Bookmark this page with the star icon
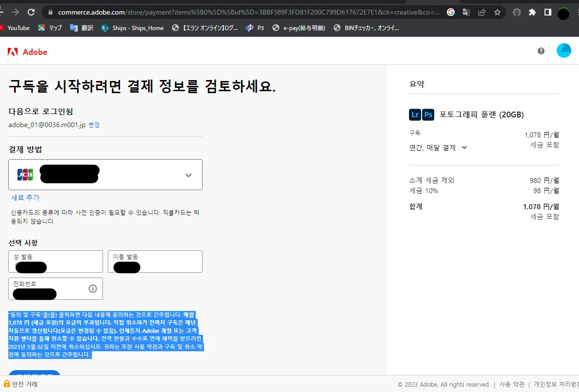Screen dimensions: 579x392 click(x=497, y=12)
